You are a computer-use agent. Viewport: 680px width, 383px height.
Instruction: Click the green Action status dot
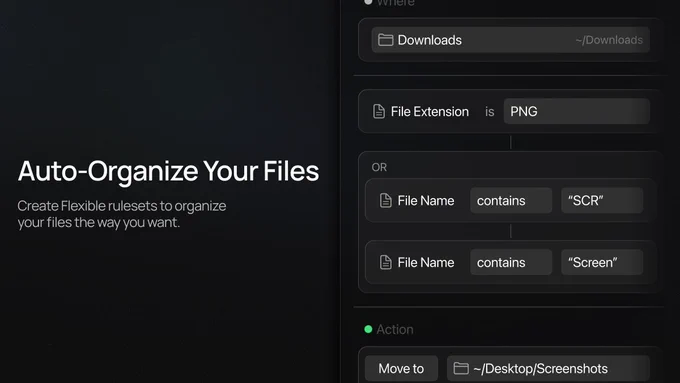[x=368, y=329]
